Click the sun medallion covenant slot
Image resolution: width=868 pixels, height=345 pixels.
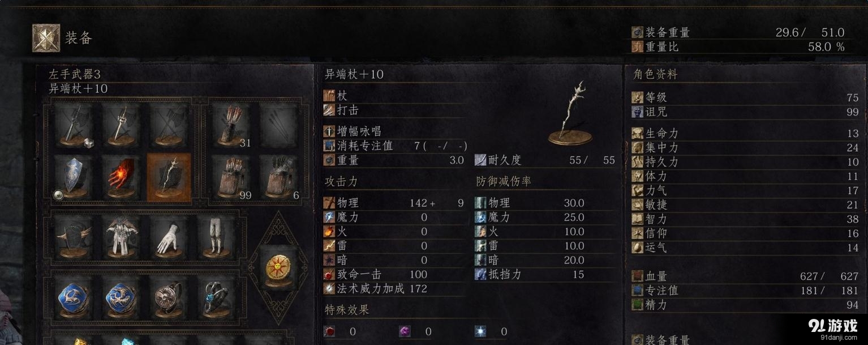[278, 268]
